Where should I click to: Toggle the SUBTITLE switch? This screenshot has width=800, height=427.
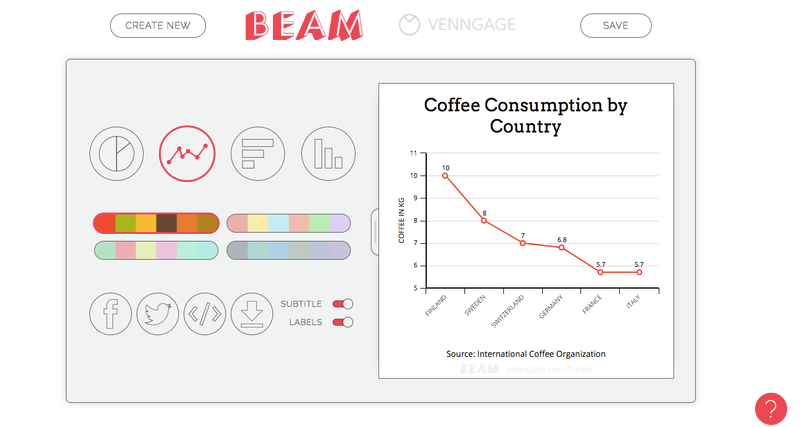(x=343, y=304)
